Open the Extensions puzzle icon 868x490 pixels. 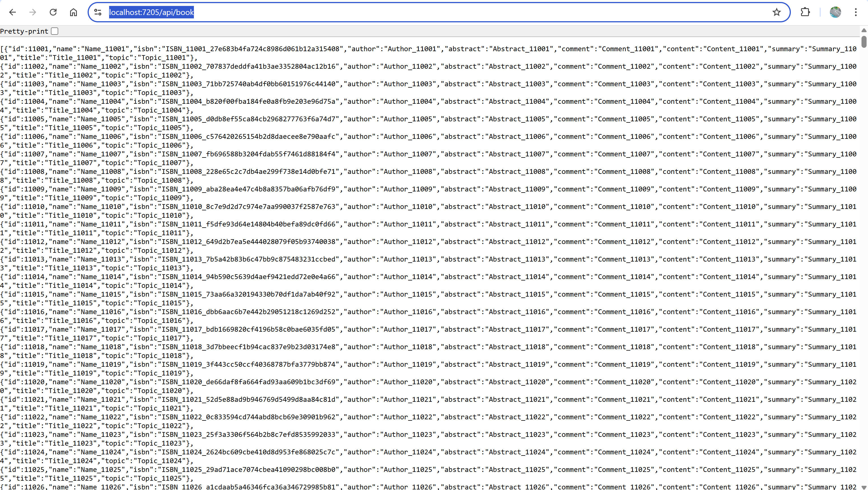tap(805, 12)
